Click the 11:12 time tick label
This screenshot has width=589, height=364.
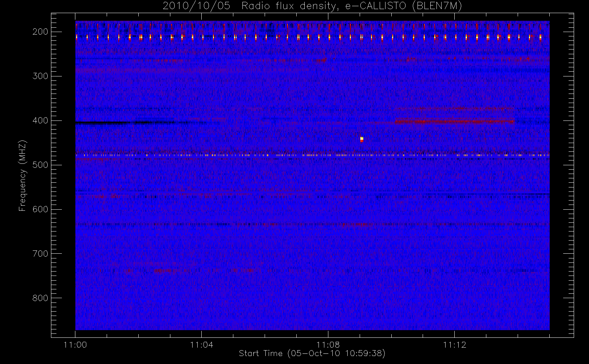point(455,345)
